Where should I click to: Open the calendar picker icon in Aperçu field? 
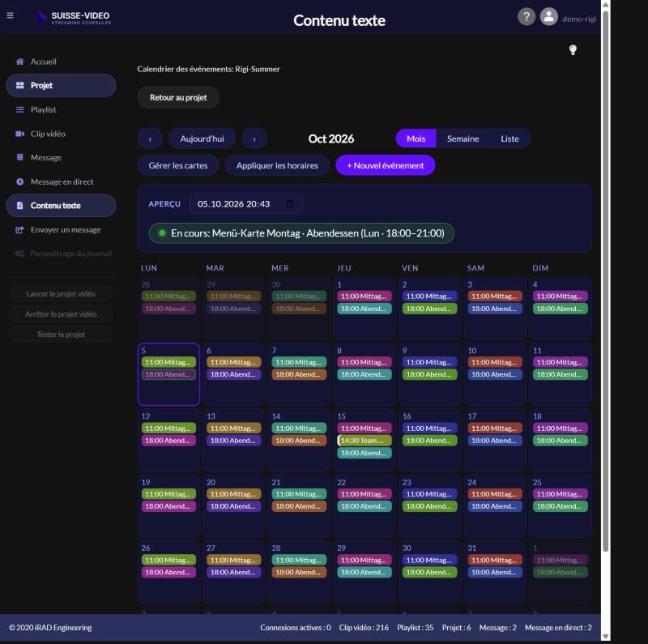pos(290,204)
